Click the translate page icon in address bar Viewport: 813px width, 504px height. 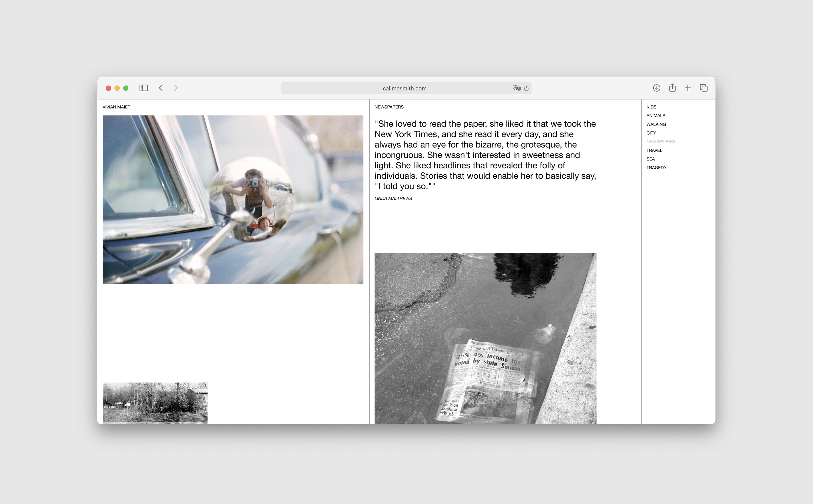pos(516,88)
